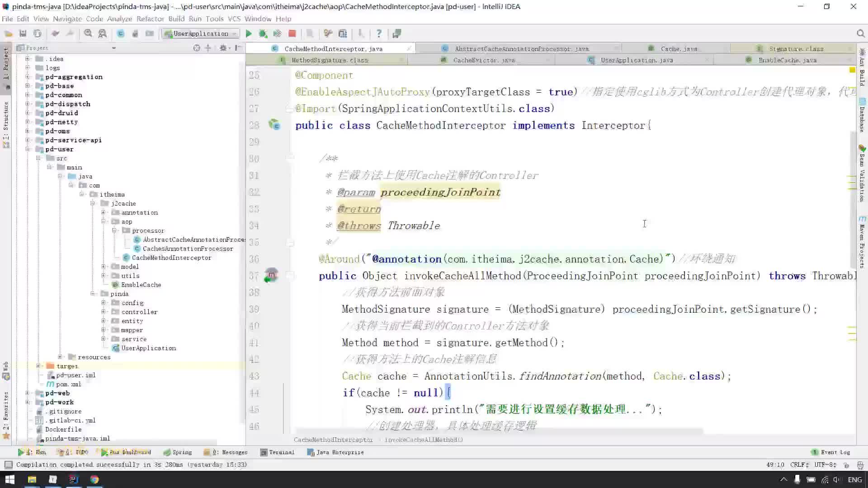Click the CRLF line separator selector
Viewport: 868px width, 488px height.
point(799,465)
